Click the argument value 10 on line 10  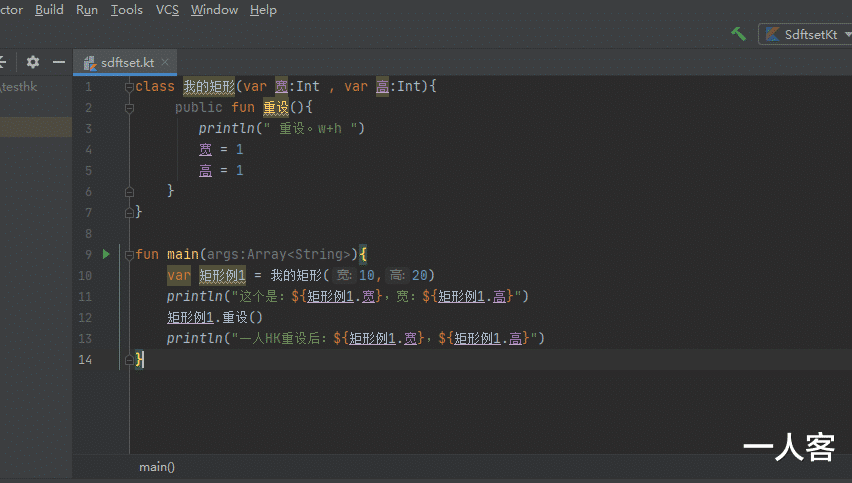[367, 275]
